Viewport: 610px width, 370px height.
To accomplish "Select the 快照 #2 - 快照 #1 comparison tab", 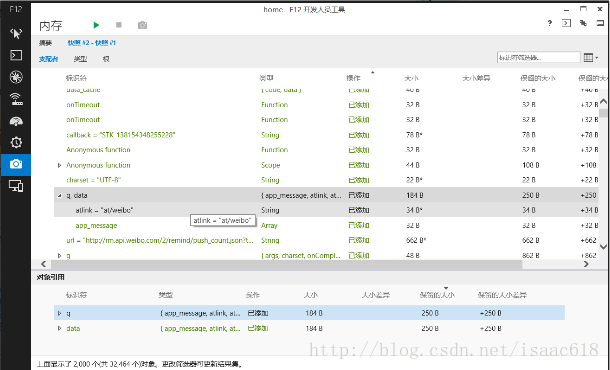I will point(91,43).
